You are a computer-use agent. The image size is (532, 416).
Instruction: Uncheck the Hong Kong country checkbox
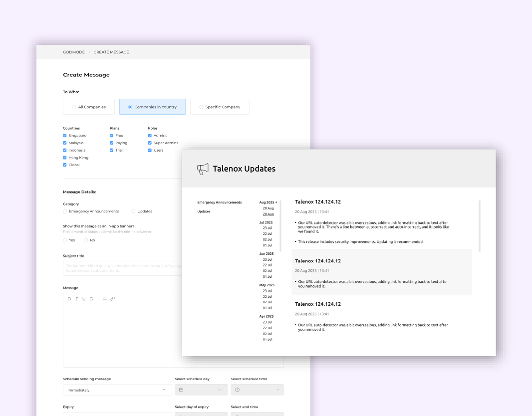[65, 158]
